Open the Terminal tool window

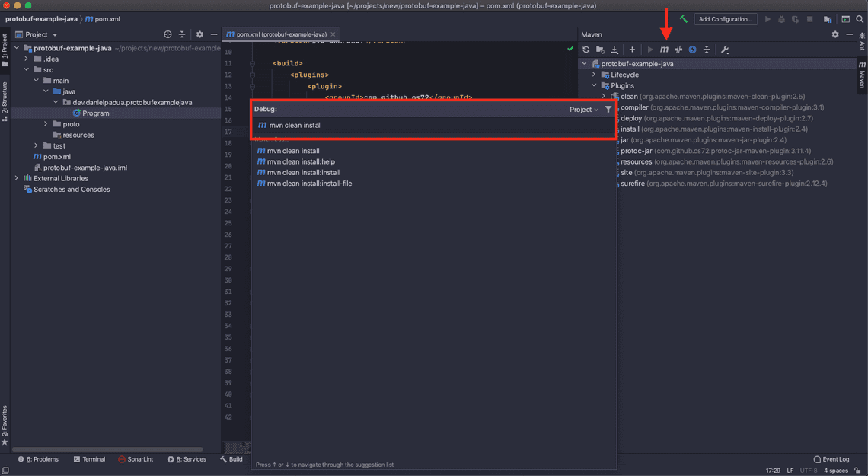click(90, 458)
